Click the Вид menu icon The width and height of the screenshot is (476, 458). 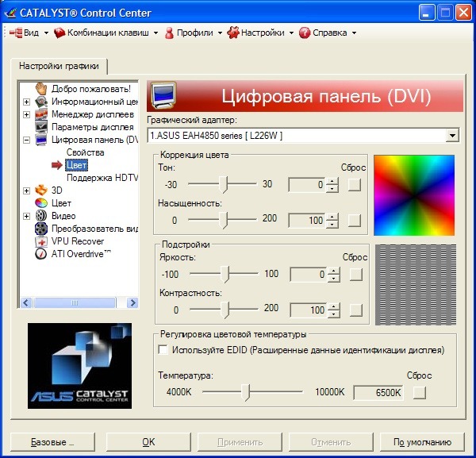[16, 33]
